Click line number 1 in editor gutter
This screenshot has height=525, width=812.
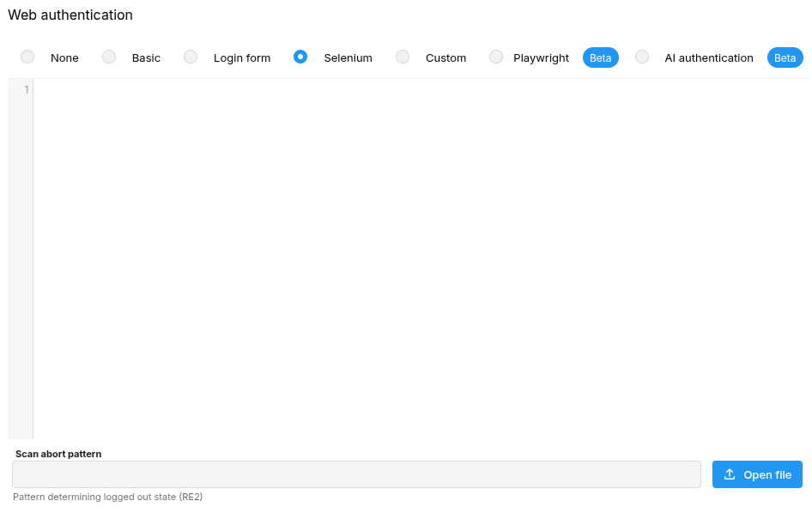(27, 90)
